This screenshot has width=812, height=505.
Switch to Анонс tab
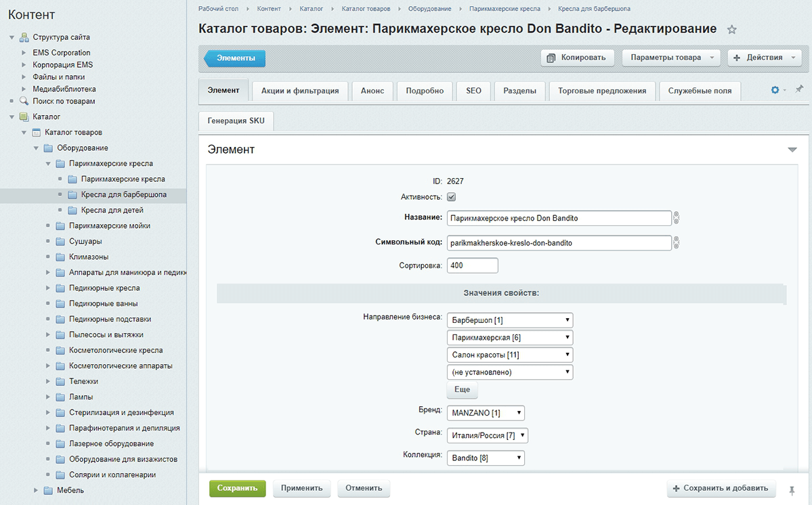[372, 91]
